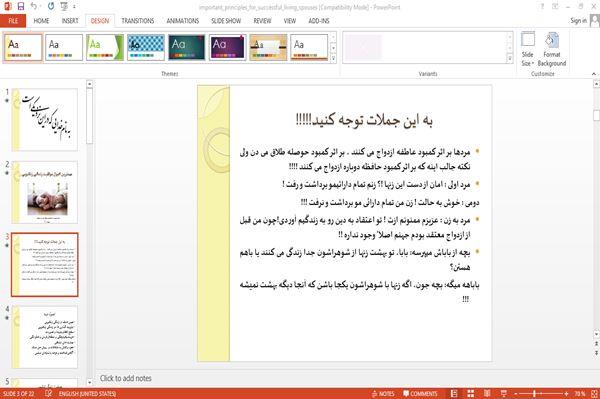Click 'SLIDE 3 OF 22' status indicator
600x399 pixels.
pos(18,394)
